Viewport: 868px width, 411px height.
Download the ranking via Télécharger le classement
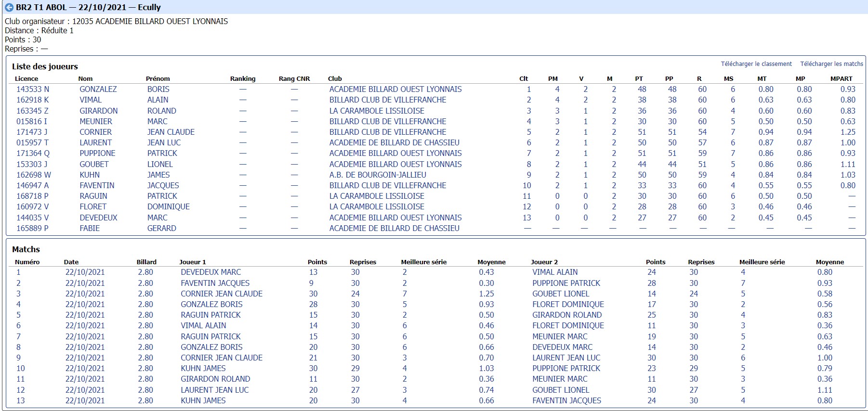756,64
